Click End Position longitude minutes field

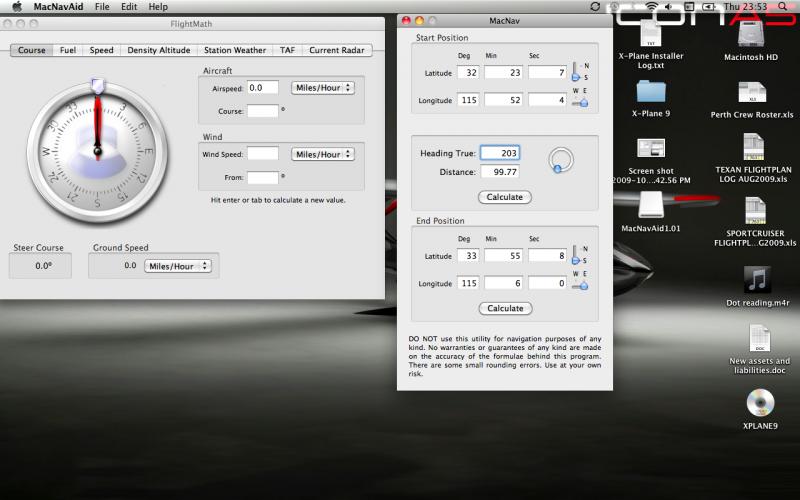click(503, 283)
